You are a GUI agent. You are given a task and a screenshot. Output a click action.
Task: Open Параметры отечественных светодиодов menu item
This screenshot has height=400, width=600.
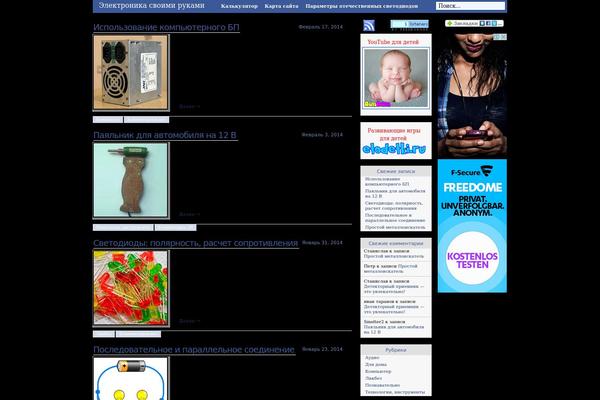tap(362, 6)
